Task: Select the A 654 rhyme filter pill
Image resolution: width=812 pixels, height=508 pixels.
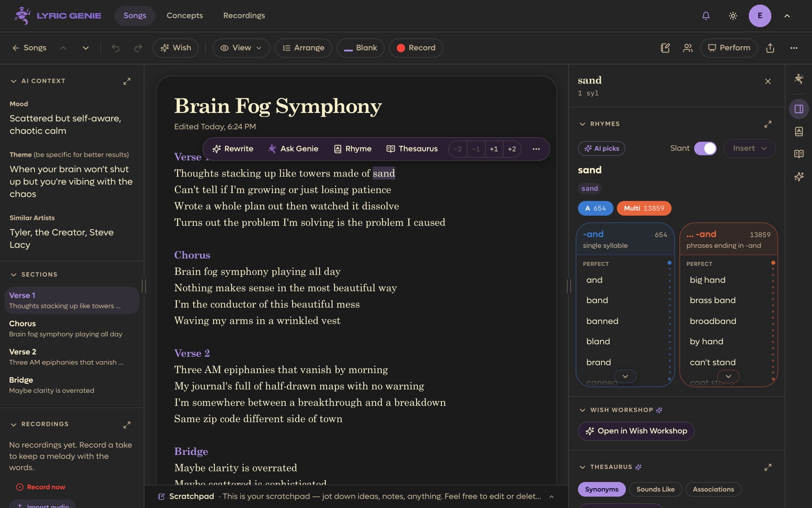Action: pos(595,208)
